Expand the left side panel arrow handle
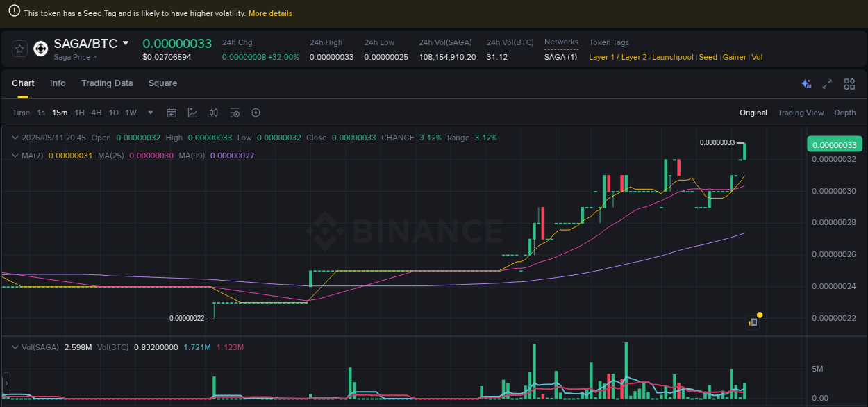 tap(6, 383)
